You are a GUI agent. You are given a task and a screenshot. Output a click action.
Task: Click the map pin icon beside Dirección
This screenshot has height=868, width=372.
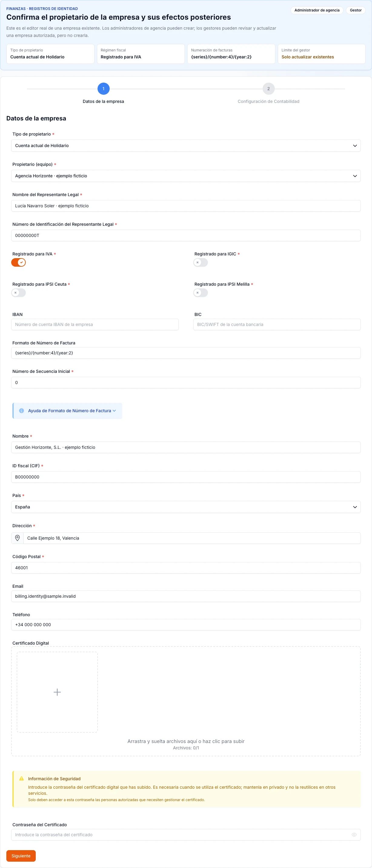[x=18, y=538]
